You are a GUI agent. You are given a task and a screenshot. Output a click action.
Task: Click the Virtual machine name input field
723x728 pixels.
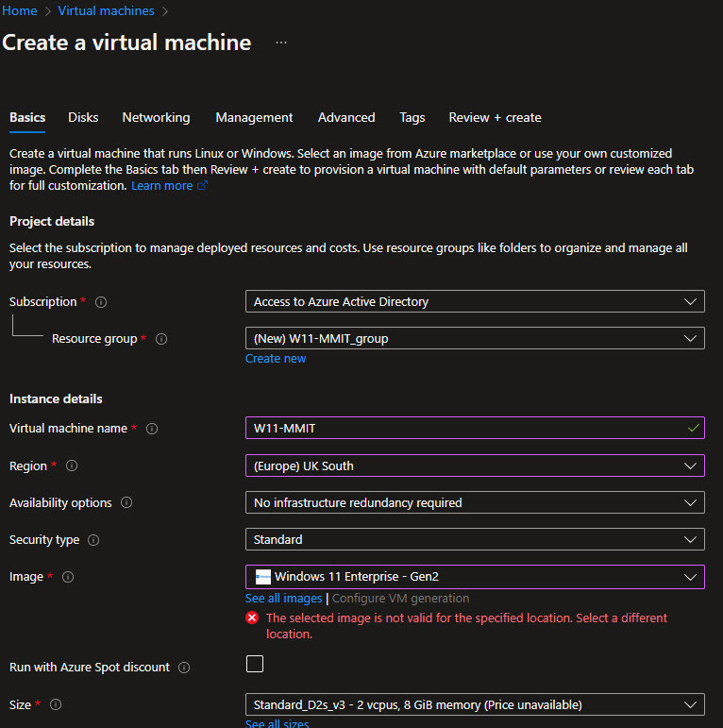point(475,428)
